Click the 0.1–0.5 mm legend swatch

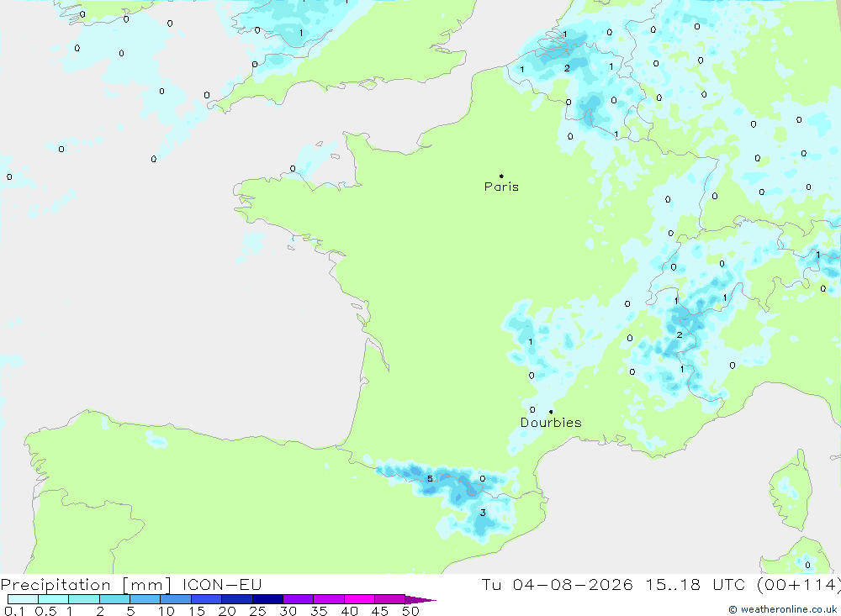pyautogui.click(x=23, y=599)
